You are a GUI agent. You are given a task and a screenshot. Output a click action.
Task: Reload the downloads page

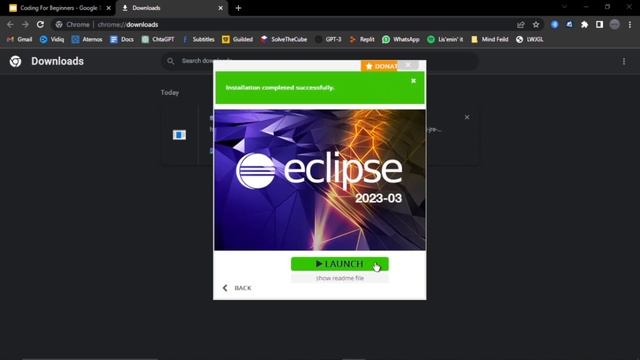[x=40, y=24]
